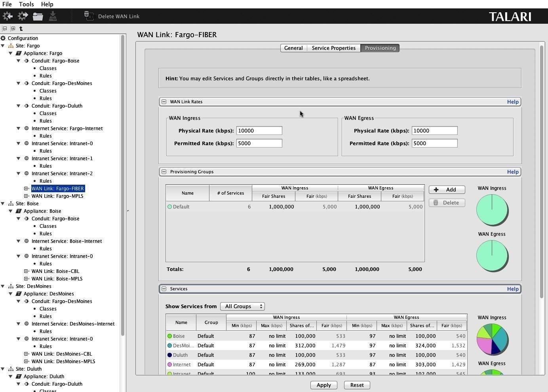Collapse Conduit: Fargo-Boise under Appliance Fargo
This screenshot has height=392, width=548.
tap(19, 61)
